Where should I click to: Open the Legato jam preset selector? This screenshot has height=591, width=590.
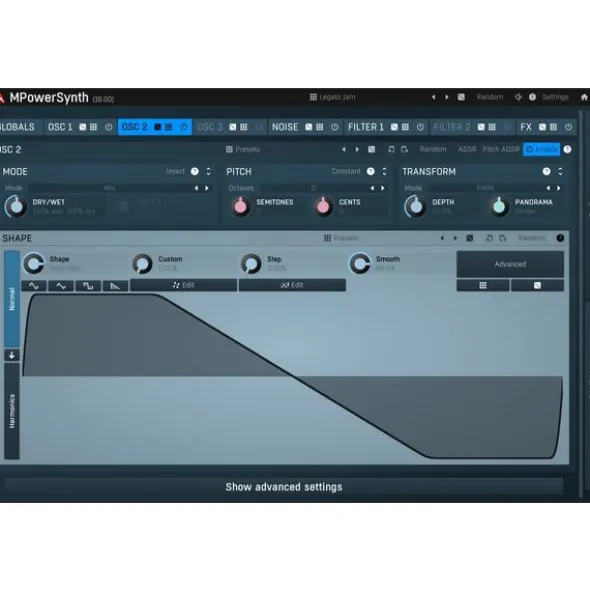tap(332, 97)
